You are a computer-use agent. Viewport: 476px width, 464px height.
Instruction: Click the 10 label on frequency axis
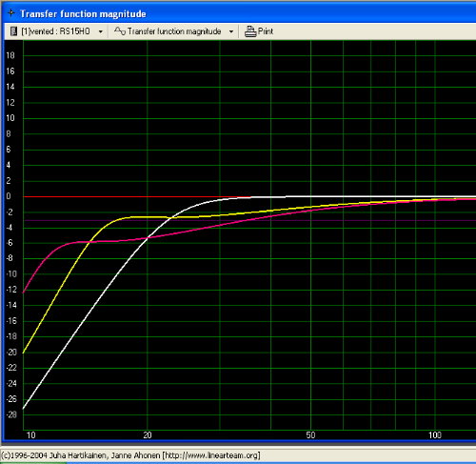pos(30,435)
